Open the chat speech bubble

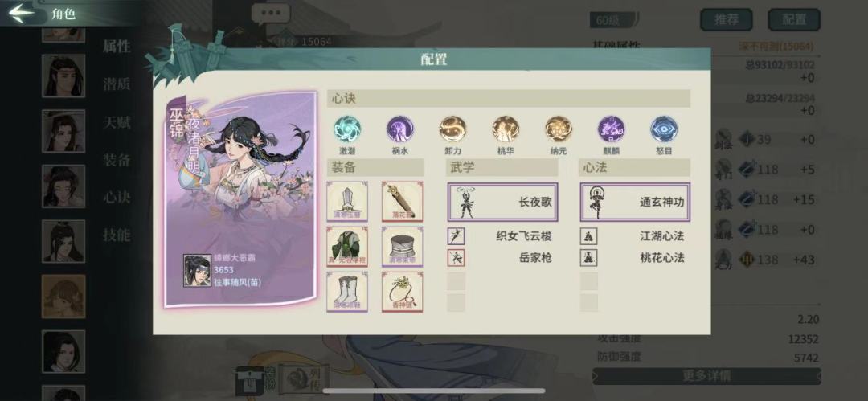tap(270, 13)
